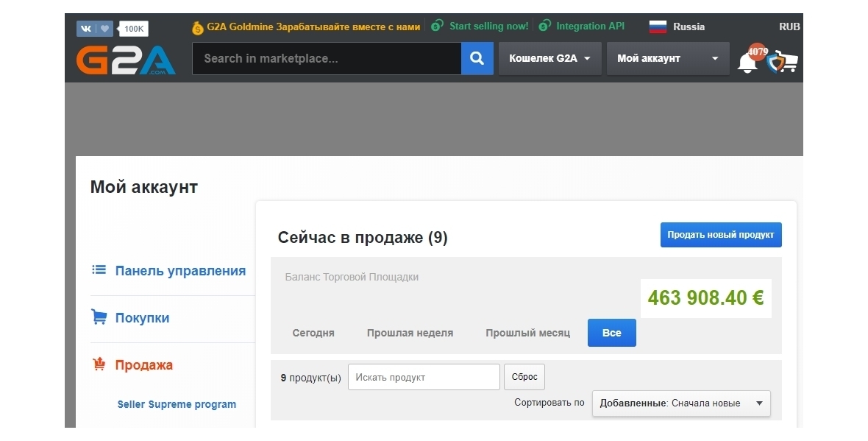This screenshot has height=441, width=868.
Task: Open Покупки in the sidebar
Action: [142, 318]
